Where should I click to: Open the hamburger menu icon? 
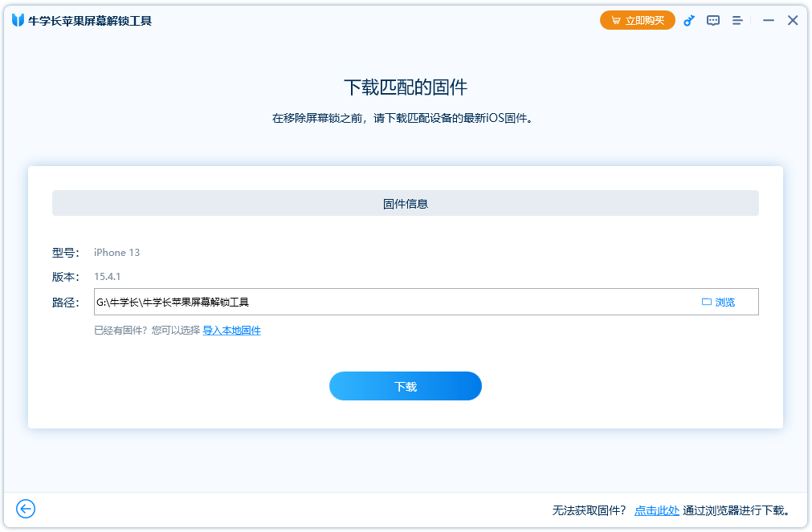[x=737, y=20]
